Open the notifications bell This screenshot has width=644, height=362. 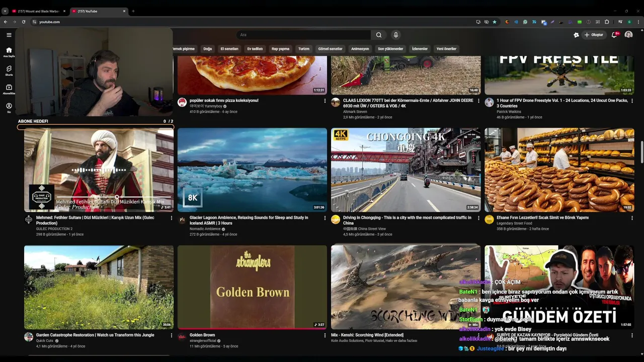[614, 35]
